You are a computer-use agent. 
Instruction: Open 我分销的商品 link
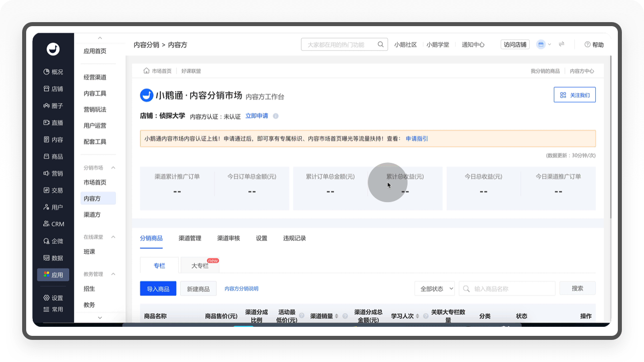click(x=545, y=71)
